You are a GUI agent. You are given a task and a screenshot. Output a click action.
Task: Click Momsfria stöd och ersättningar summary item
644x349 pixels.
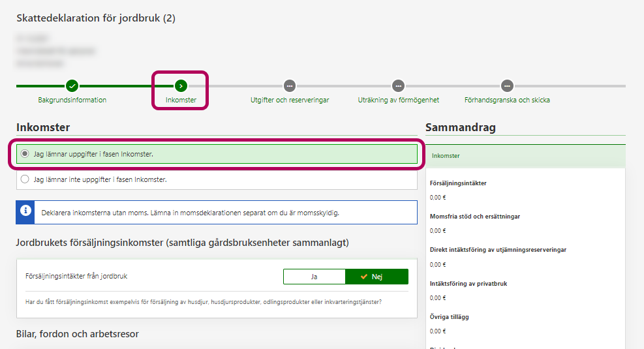point(474,217)
